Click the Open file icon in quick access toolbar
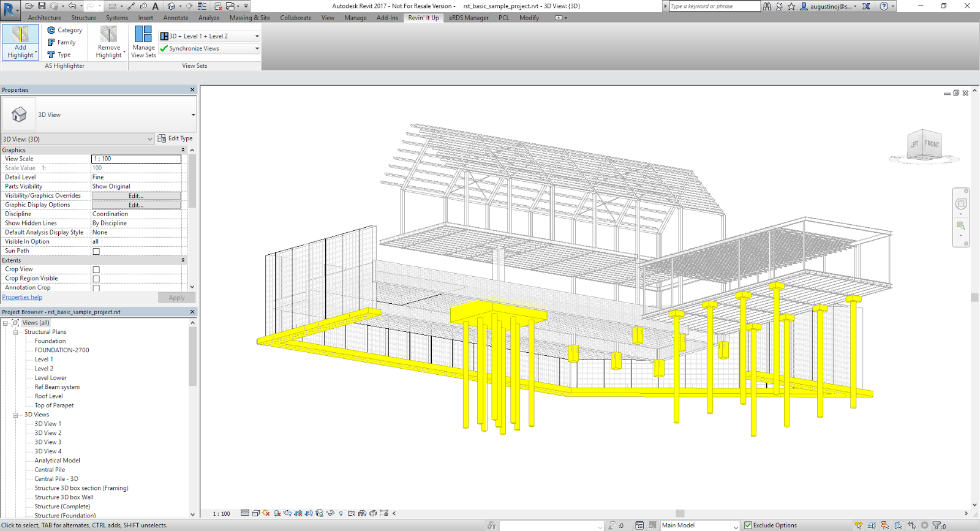 29,6
